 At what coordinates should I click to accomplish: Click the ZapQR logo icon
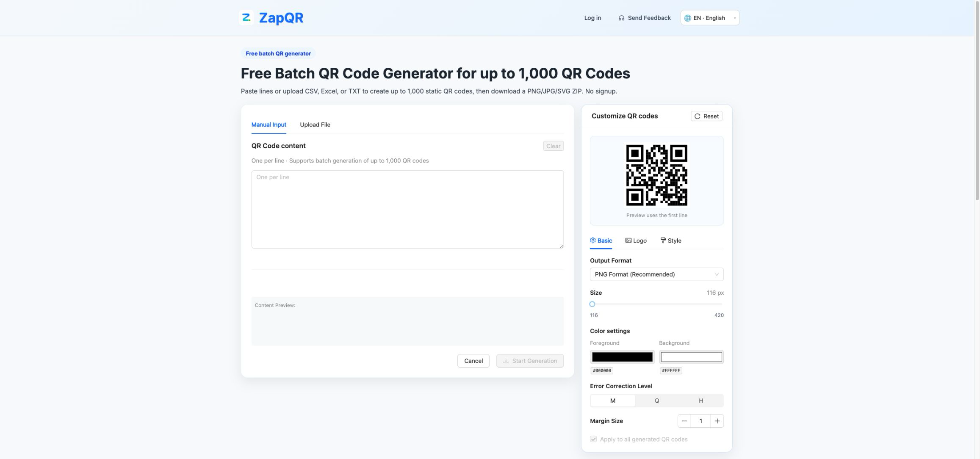point(246,18)
